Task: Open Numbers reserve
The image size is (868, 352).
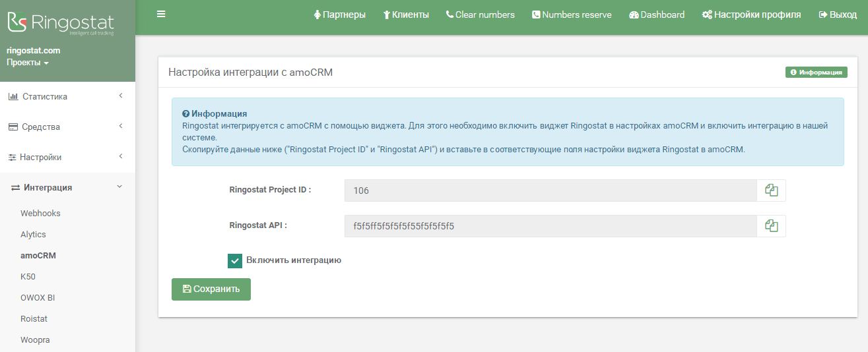Action: 572,15
